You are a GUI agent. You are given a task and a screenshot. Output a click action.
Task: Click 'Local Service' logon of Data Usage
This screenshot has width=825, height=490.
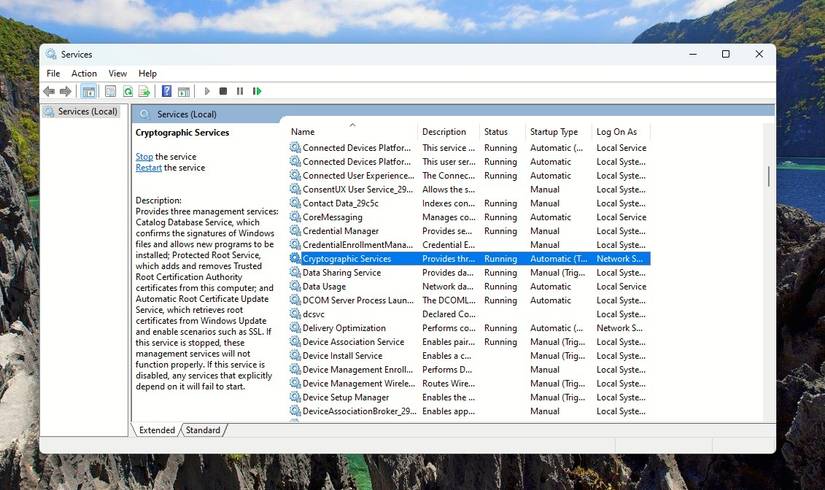tap(621, 286)
